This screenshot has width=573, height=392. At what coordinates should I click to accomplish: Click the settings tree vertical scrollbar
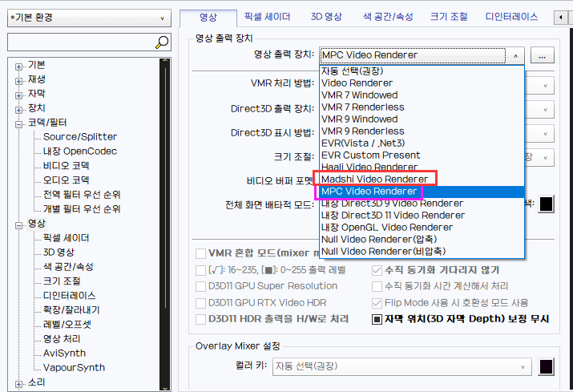point(165,224)
